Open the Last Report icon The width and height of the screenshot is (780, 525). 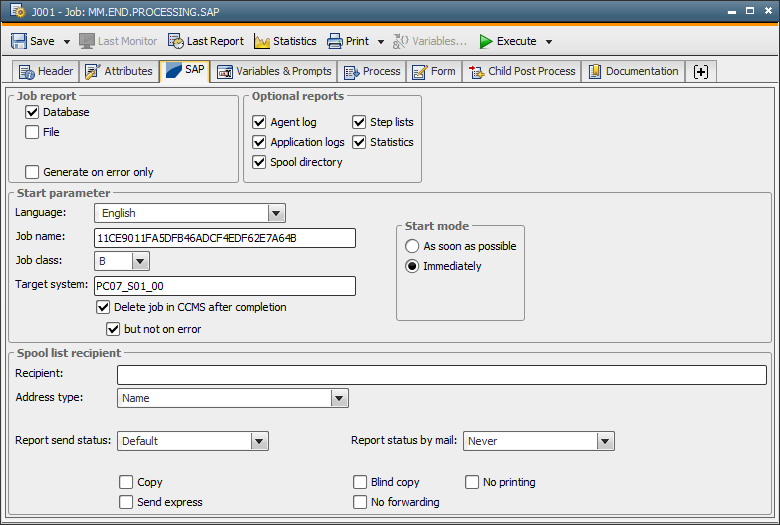pyautogui.click(x=176, y=41)
